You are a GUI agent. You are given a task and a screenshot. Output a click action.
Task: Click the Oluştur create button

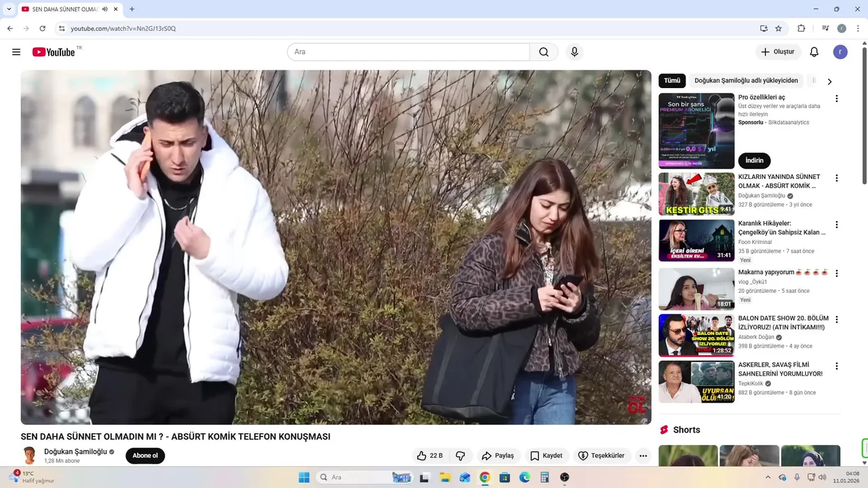[x=778, y=52]
